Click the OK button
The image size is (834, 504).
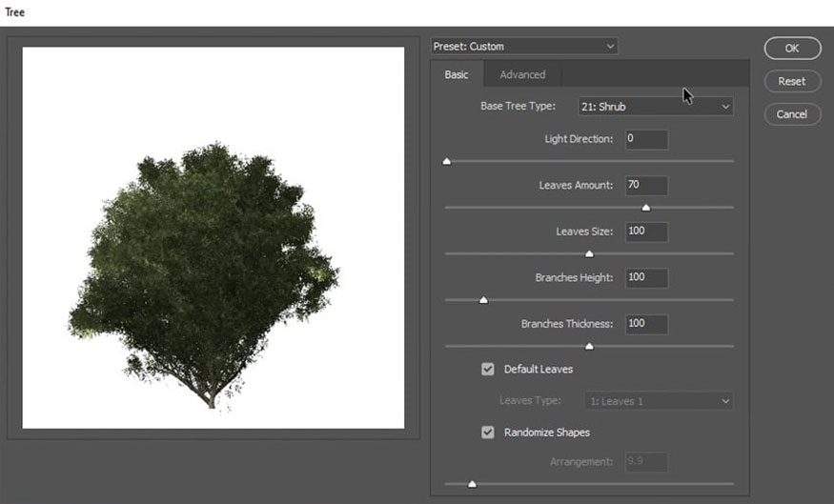792,49
